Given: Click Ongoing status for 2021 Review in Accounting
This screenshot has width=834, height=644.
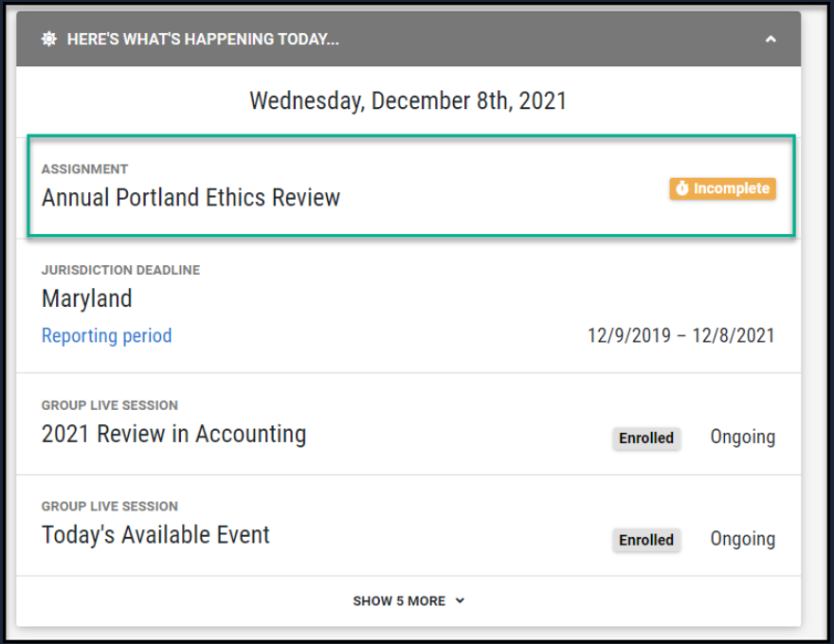Looking at the screenshot, I should coord(743,437).
